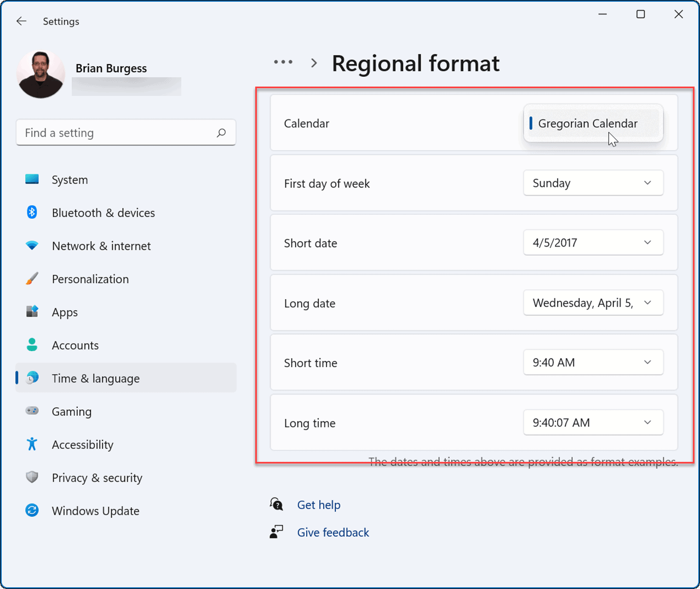Click the Give feedback link

pyautogui.click(x=333, y=532)
